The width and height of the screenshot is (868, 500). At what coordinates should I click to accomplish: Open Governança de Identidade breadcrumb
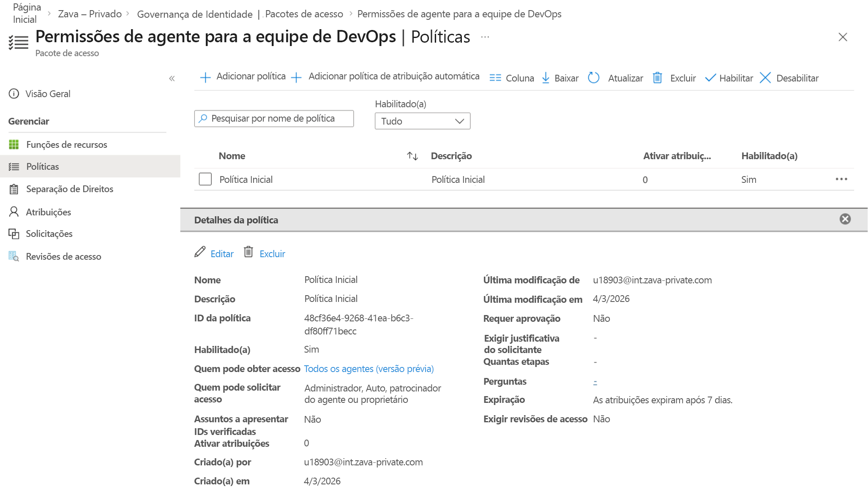[195, 14]
